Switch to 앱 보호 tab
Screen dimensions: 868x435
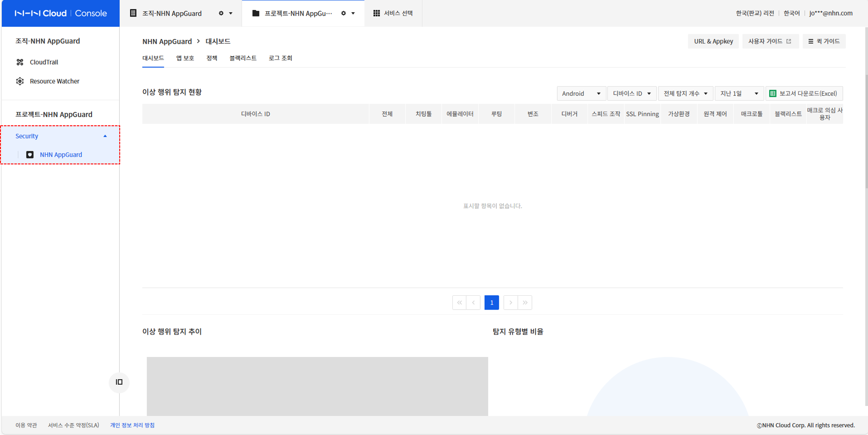[185, 58]
